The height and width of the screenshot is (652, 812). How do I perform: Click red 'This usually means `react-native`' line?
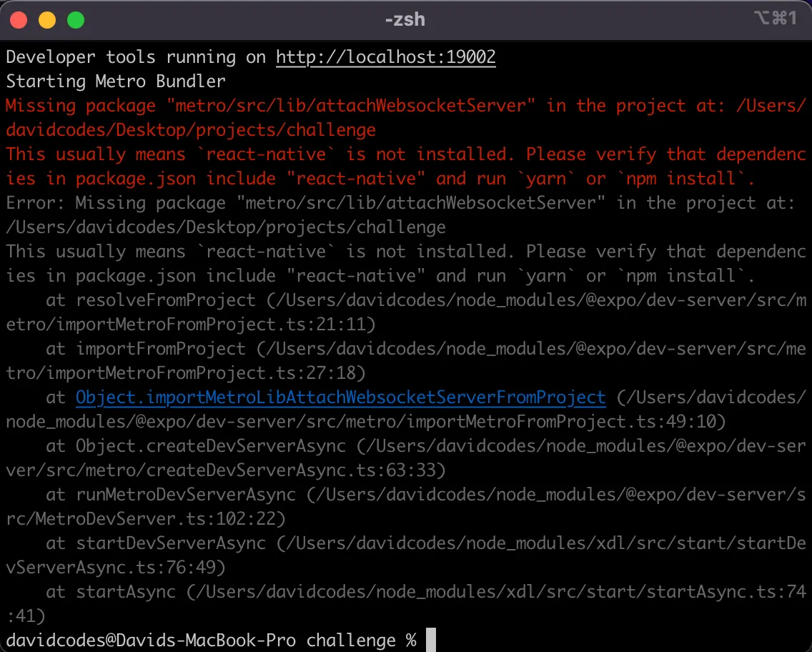click(x=406, y=154)
